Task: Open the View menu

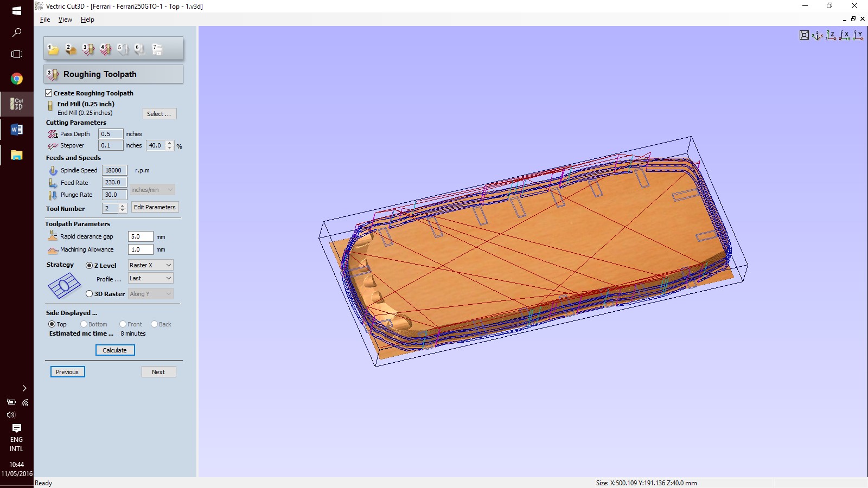Action: click(65, 20)
